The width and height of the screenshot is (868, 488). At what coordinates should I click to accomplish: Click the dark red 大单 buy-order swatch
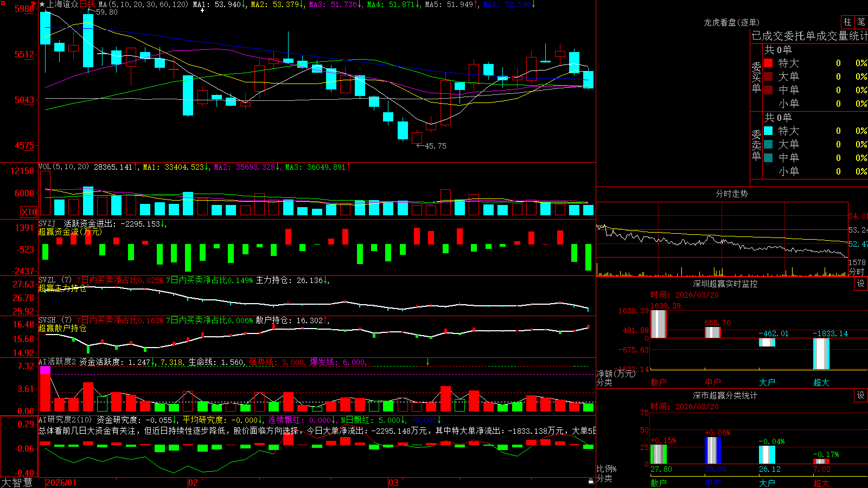click(x=768, y=76)
